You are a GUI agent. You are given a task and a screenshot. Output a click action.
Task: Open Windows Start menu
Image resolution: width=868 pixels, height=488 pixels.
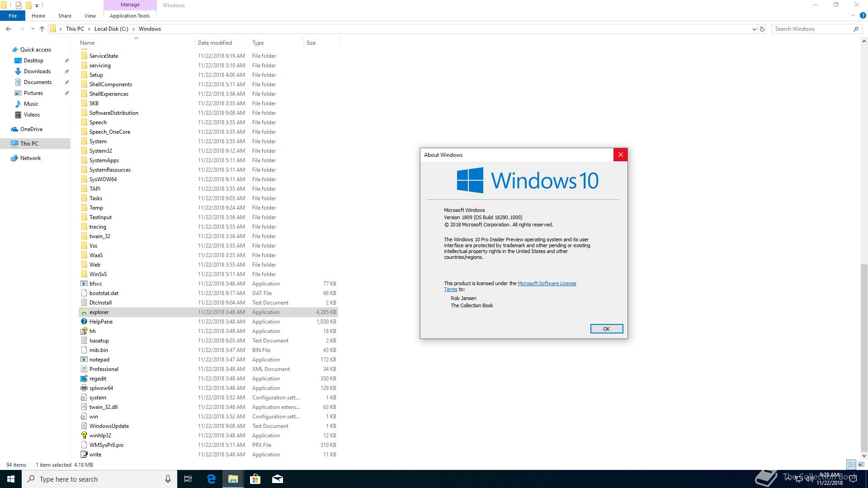tap(11, 479)
